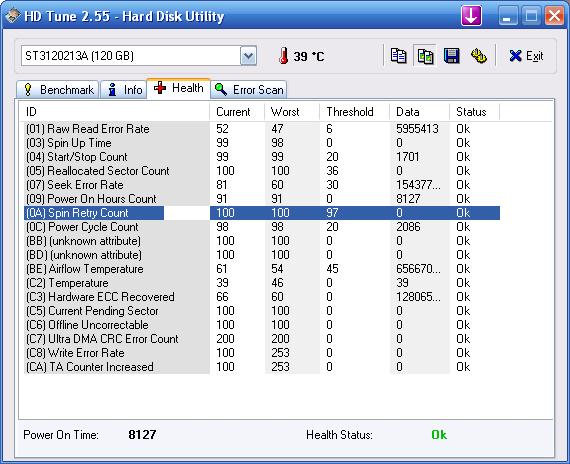
Task: Select the (C2) Temperature row
Action: pos(262,283)
